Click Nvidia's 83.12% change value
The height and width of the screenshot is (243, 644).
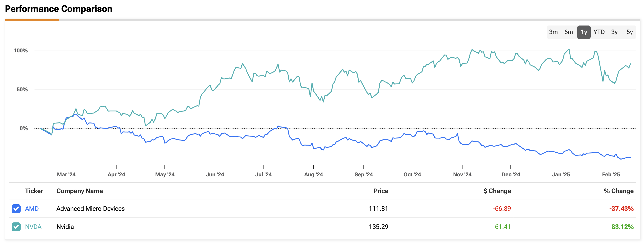[x=622, y=227]
